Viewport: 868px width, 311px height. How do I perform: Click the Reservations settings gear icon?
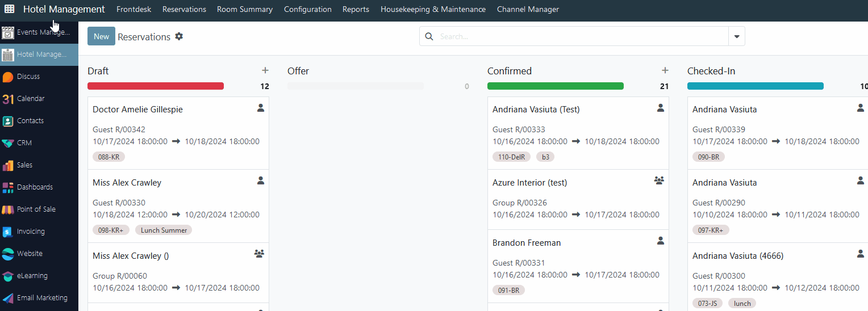[x=179, y=36]
